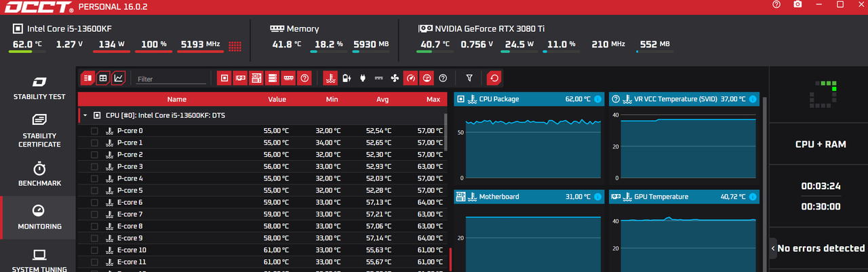This screenshot has height=272, width=868.
Task: Check the E-core 10 checkbox
Action: click(94, 250)
